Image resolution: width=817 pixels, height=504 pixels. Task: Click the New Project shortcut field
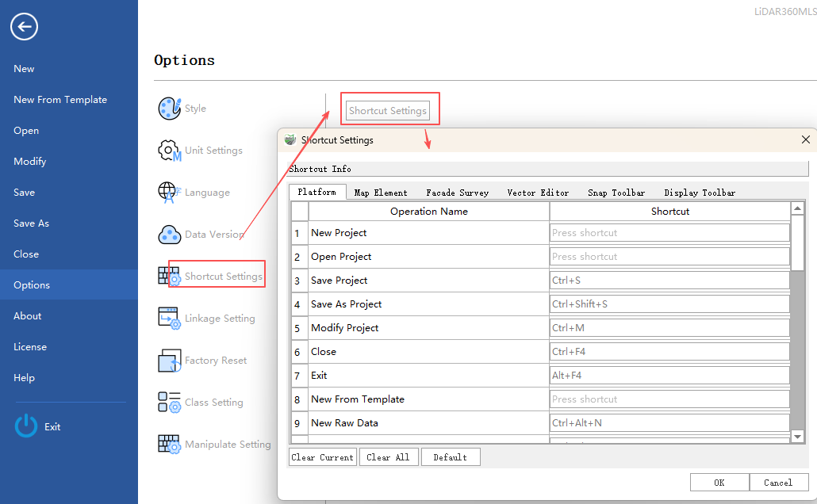point(669,233)
